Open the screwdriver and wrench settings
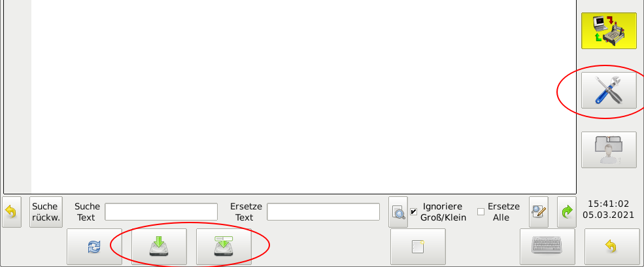 609,90
